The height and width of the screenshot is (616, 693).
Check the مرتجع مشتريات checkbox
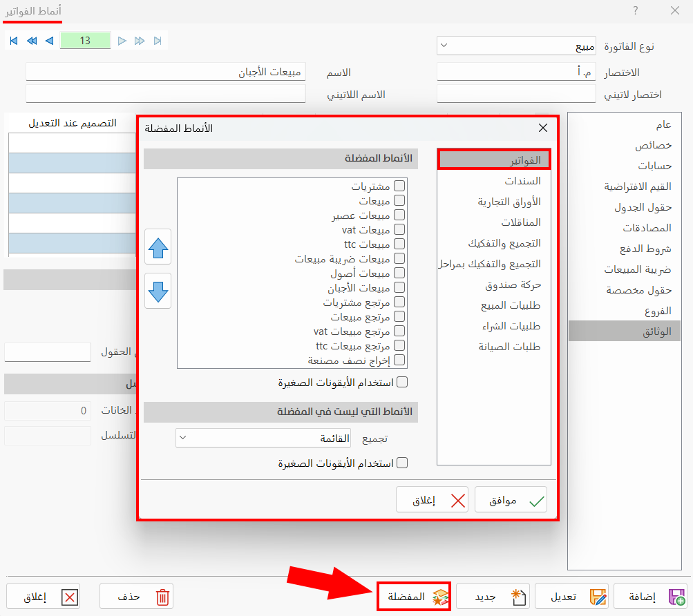coord(399,302)
